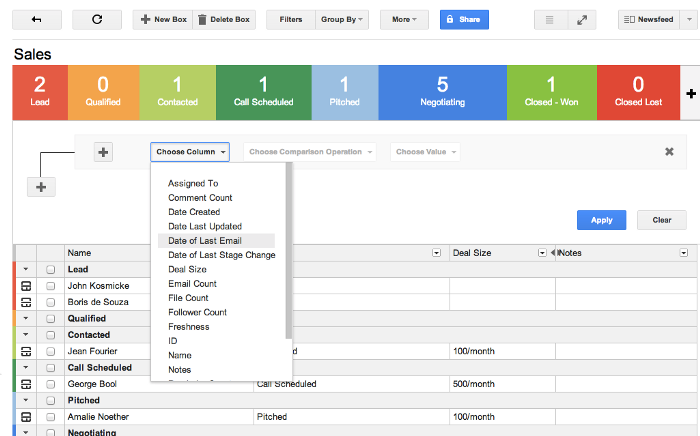Click the expand fullscreen arrows icon
This screenshot has width=700, height=436.
pos(582,20)
